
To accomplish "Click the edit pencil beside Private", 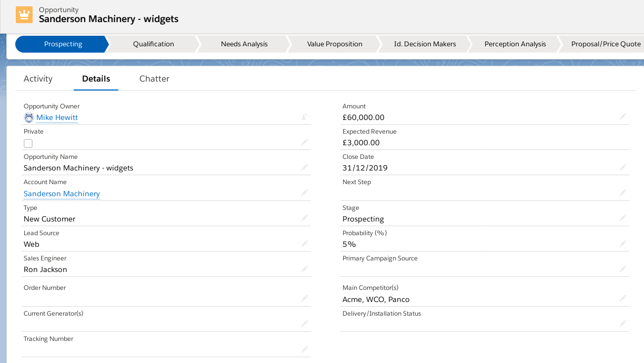I will 305,142.
